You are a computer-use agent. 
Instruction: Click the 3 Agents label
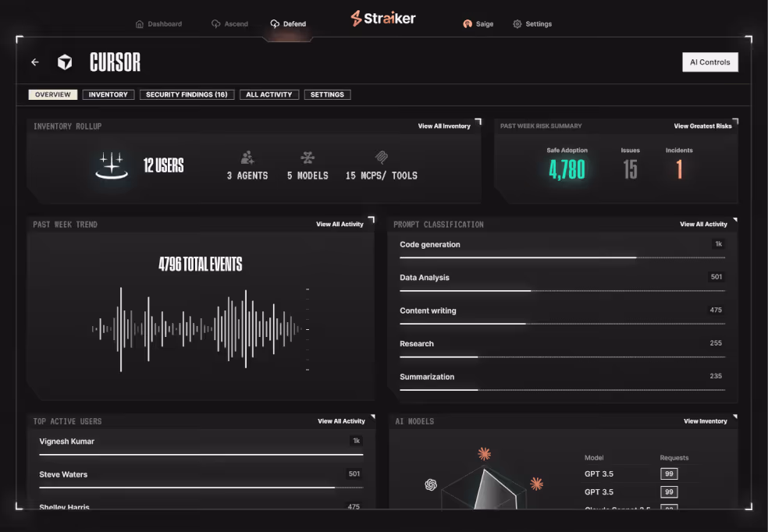pyautogui.click(x=247, y=176)
